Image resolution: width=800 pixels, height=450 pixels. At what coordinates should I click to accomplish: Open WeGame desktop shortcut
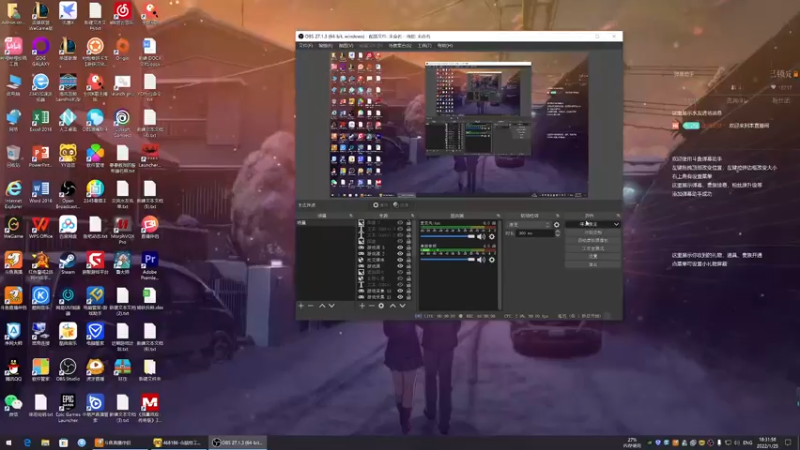point(13,228)
